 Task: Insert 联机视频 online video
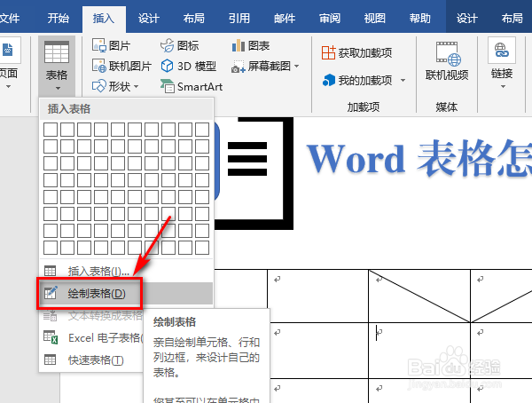coord(447,61)
